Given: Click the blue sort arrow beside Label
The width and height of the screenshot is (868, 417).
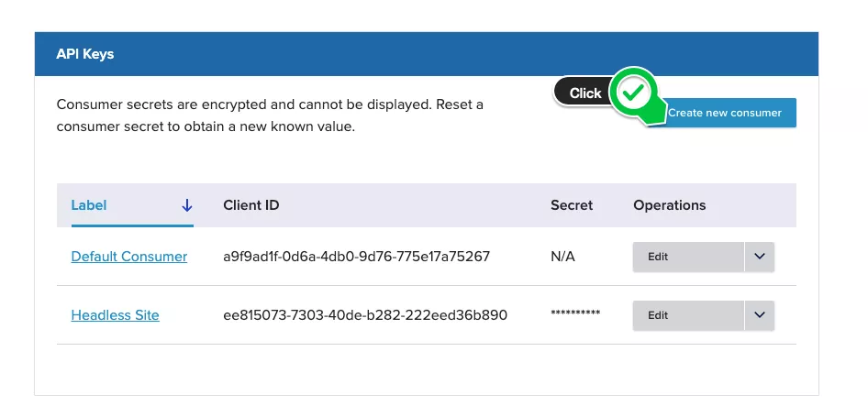Looking at the screenshot, I should [x=187, y=205].
